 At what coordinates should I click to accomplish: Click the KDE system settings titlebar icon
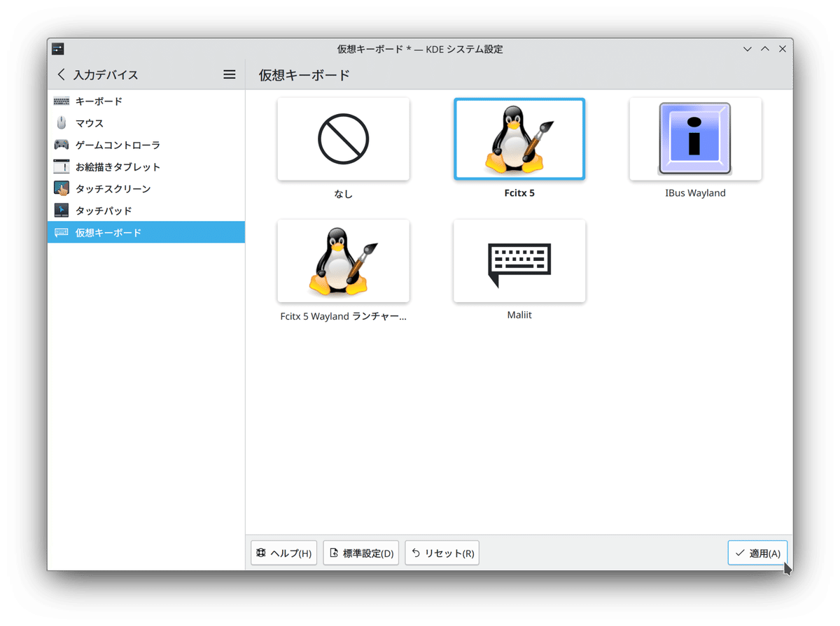[x=58, y=49]
